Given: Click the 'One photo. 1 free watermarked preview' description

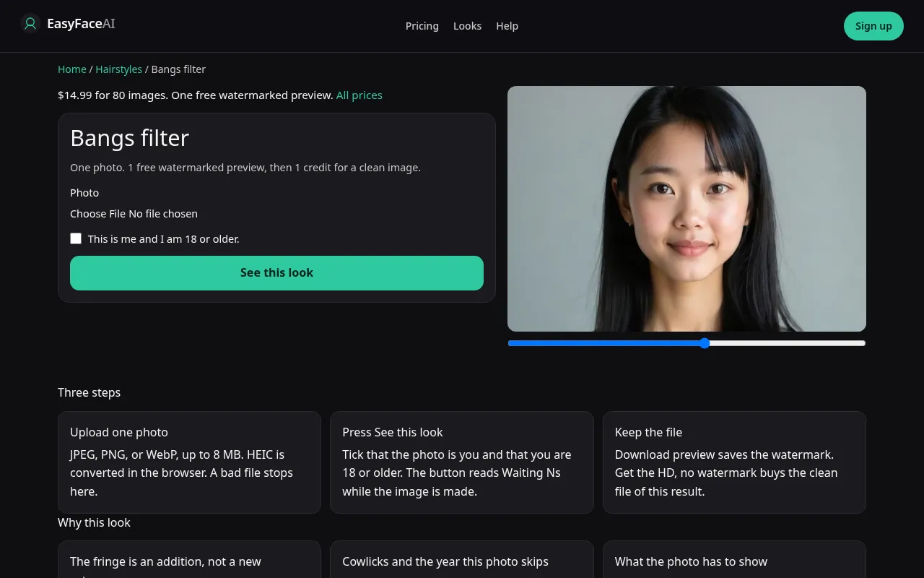Looking at the screenshot, I should click(x=245, y=168).
